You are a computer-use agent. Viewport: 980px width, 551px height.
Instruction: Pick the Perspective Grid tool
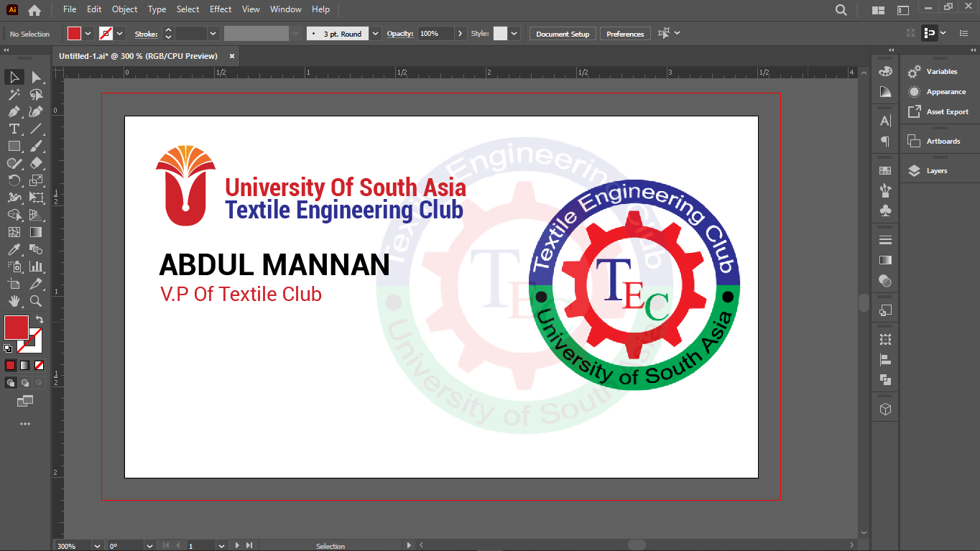pyautogui.click(x=36, y=215)
